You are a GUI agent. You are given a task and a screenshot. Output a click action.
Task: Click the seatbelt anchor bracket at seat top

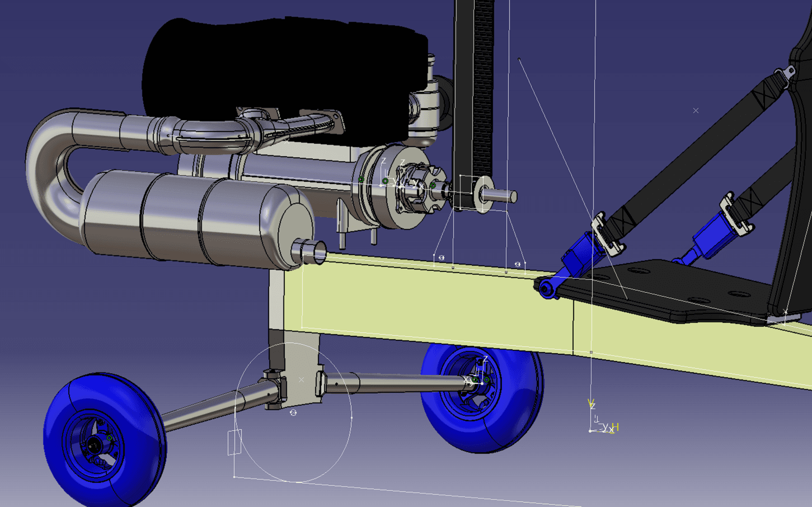(x=788, y=72)
